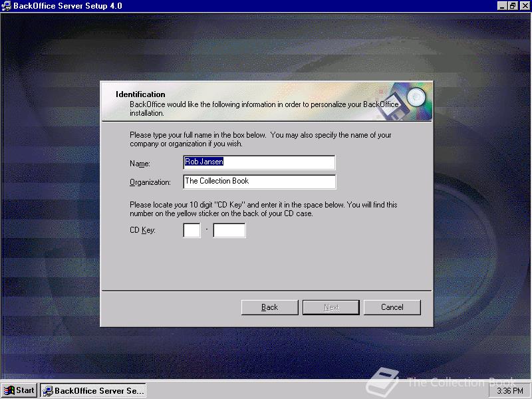Close the BackOffice Server Setup window
Image resolution: width=532 pixels, height=399 pixels.
[525, 6]
